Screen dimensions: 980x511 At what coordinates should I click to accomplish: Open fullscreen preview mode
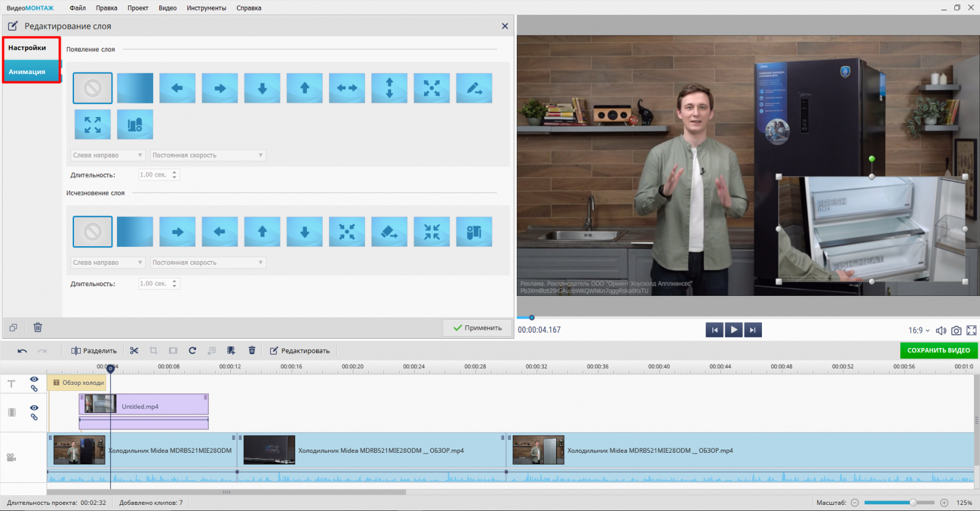coord(971,330)
